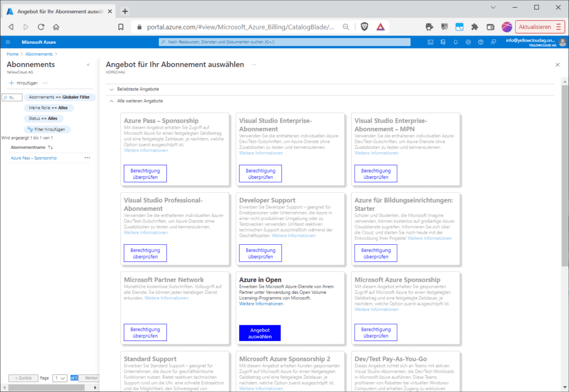Open browser home page icon
The image size is (569, 392).
pyautogui.click(x=56, y=27)
